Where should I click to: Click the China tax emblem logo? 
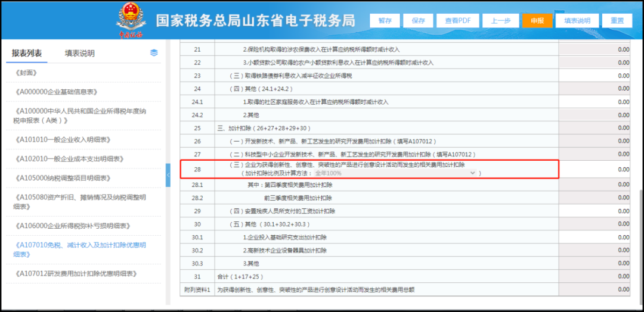[x=129, y=20]
